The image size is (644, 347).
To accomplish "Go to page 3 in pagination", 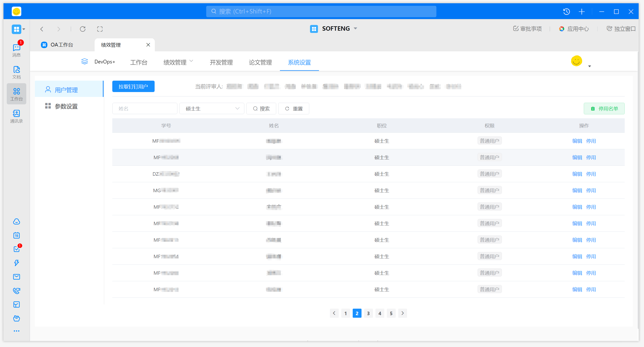I will coord(368,313).
